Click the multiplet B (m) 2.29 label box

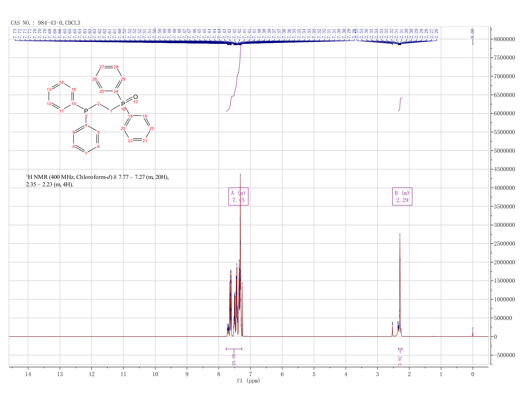coord(402,196)
